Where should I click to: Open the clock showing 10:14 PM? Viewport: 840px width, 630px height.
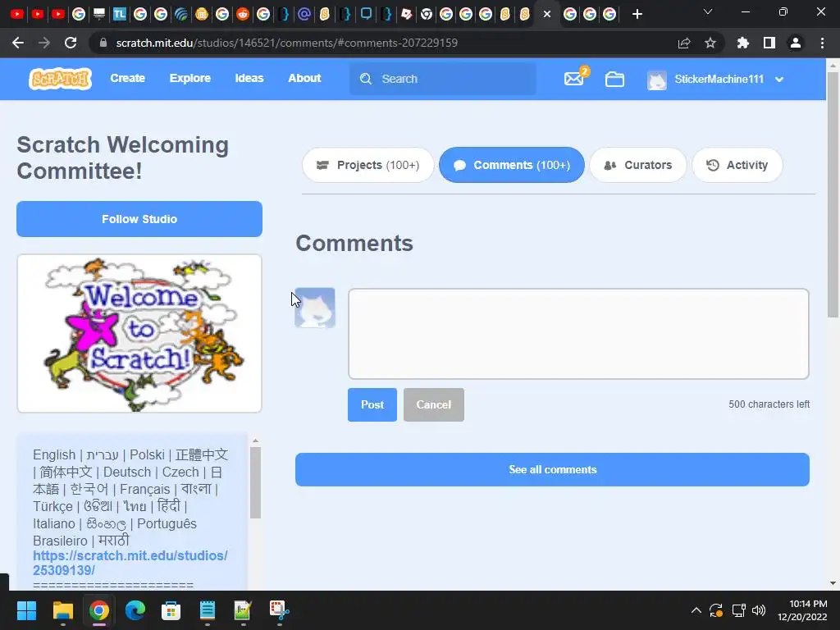coord(802,610)
